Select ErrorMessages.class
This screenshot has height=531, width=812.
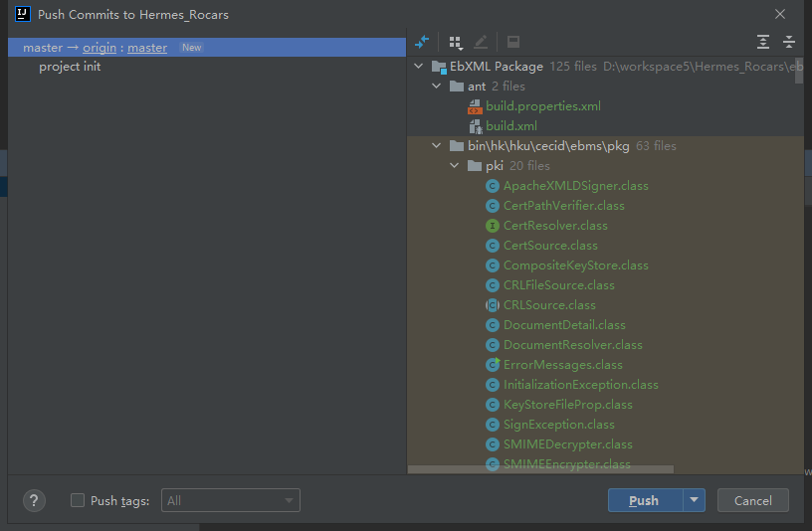click(563, 365)
